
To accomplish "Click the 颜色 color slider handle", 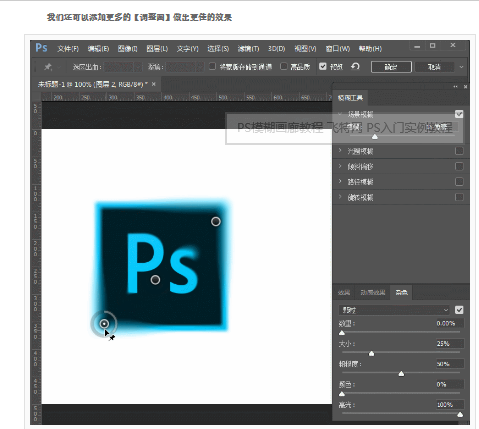I will (x=342, y=394).
